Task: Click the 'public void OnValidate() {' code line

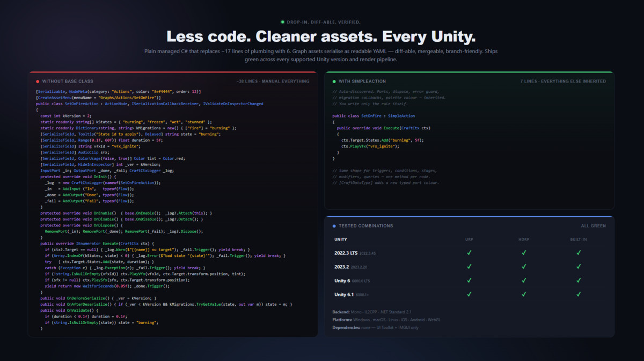Action: 69,310
